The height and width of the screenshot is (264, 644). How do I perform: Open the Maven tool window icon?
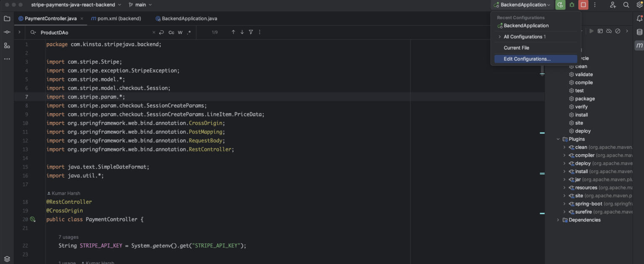639,45
